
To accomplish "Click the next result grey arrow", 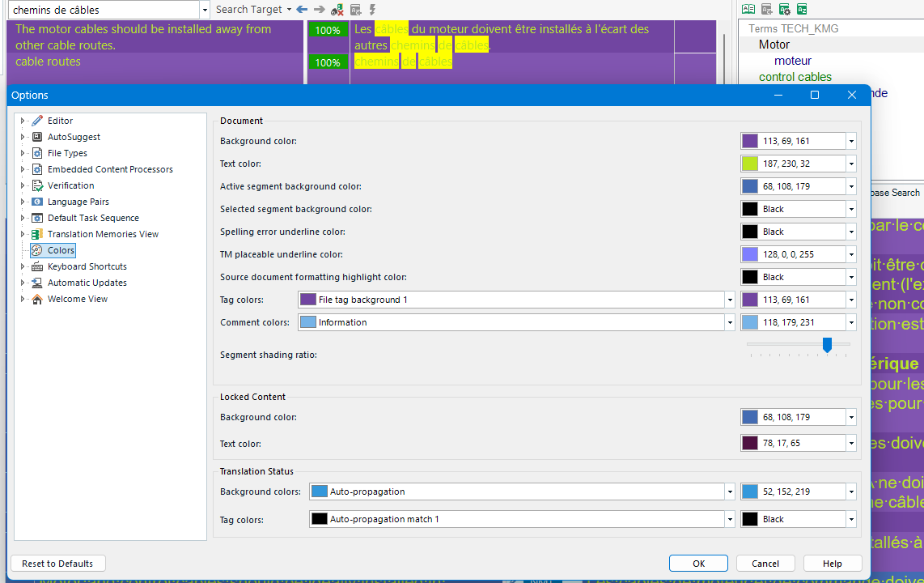I will click(320, 10).
